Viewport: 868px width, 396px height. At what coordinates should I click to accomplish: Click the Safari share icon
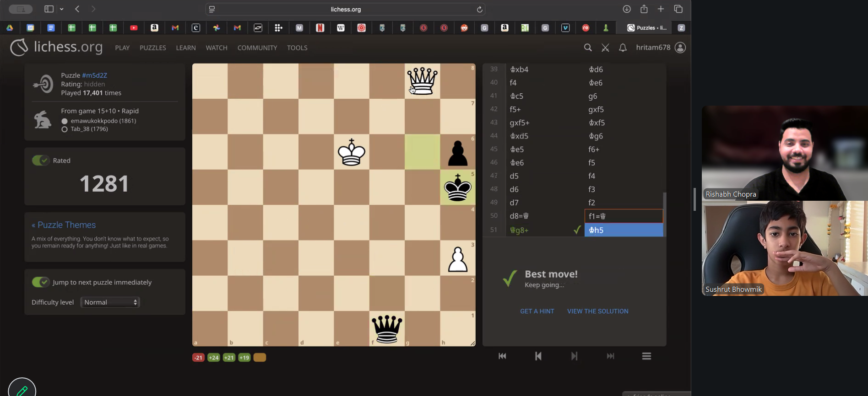(644, 9)
